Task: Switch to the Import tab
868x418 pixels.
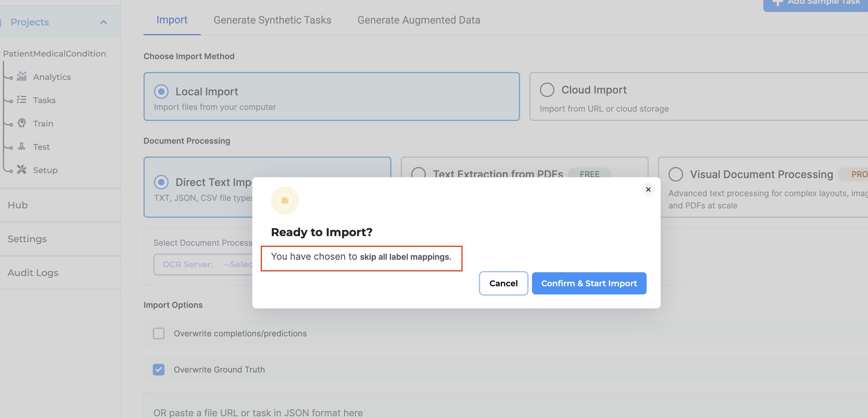Action: [172, 20]
